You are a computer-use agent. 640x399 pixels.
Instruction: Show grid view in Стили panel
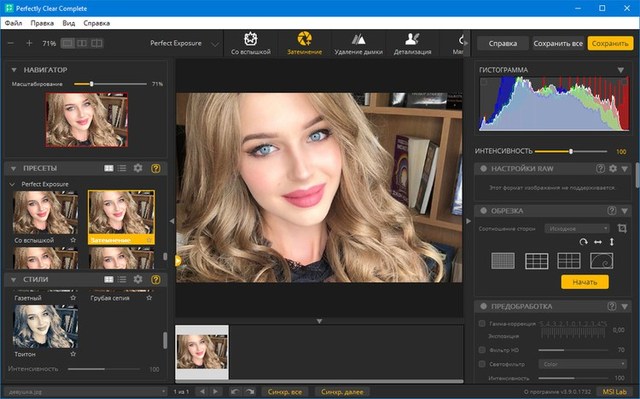click(x=109, y=279)
